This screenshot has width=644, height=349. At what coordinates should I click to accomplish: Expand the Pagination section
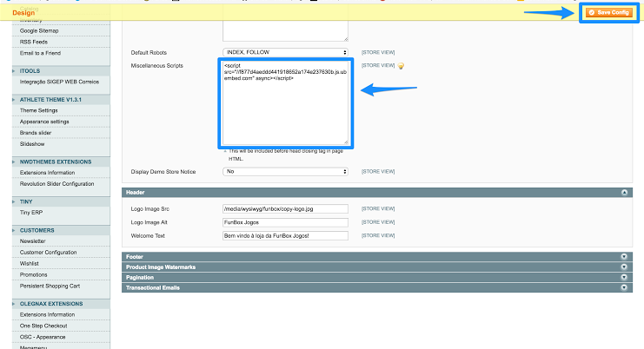[623, 277]
